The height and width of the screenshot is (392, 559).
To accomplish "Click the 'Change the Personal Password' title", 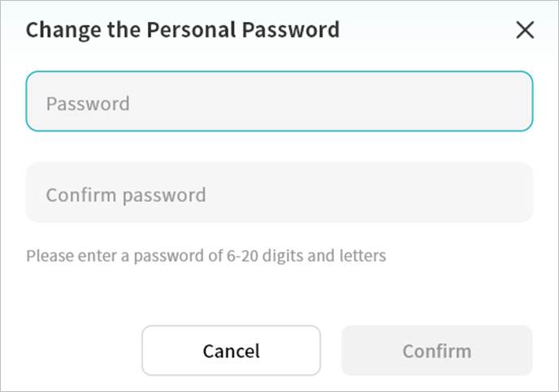I will pos(183,31).
